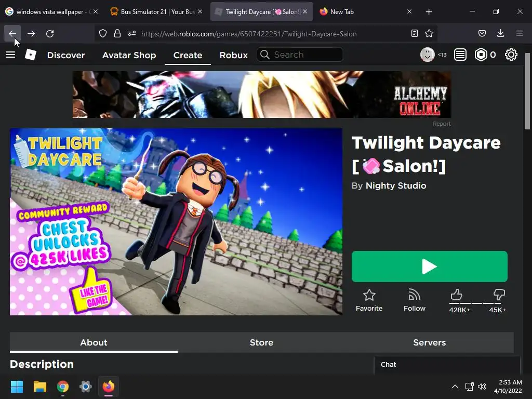
Task: Open the site permissions icon in address bar
Action: (x=132, y=33)
